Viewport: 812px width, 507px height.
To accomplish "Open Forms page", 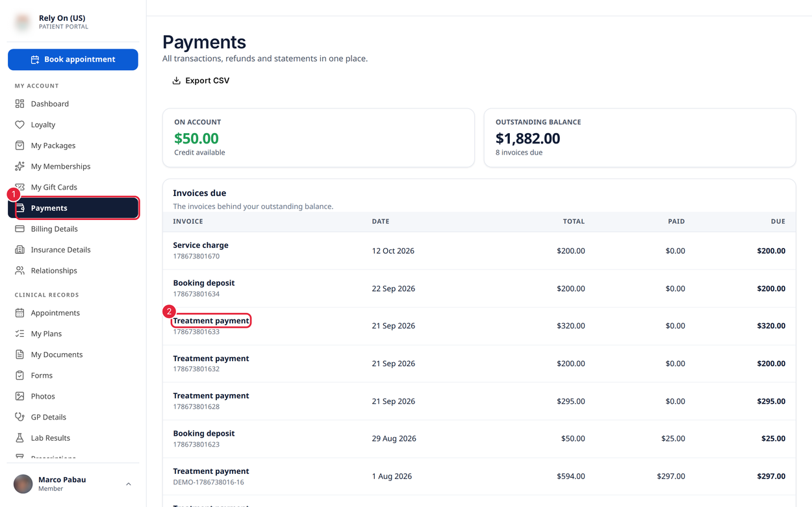I will point(73,375).
